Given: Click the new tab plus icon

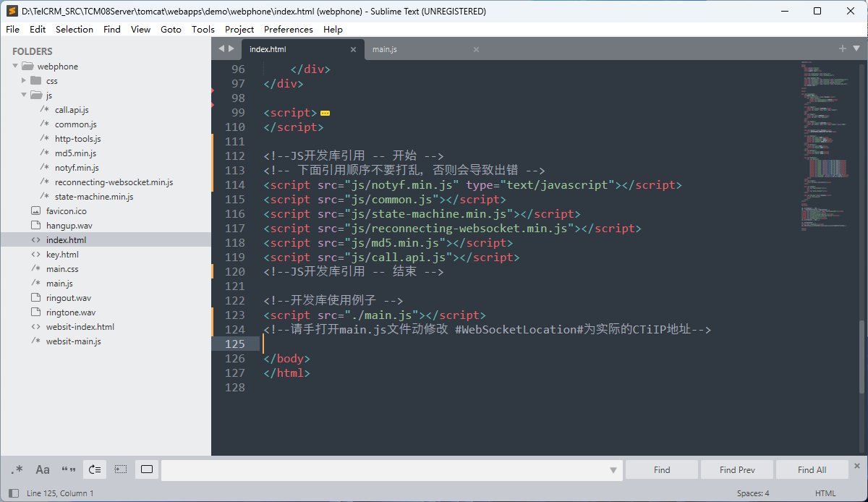Looking at the screenshot, I should click(842, 48).
